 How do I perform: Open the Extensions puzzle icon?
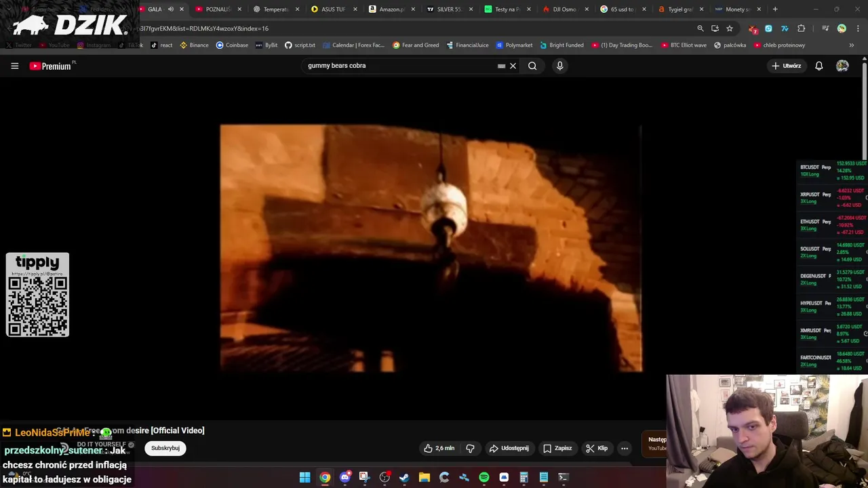802,28
